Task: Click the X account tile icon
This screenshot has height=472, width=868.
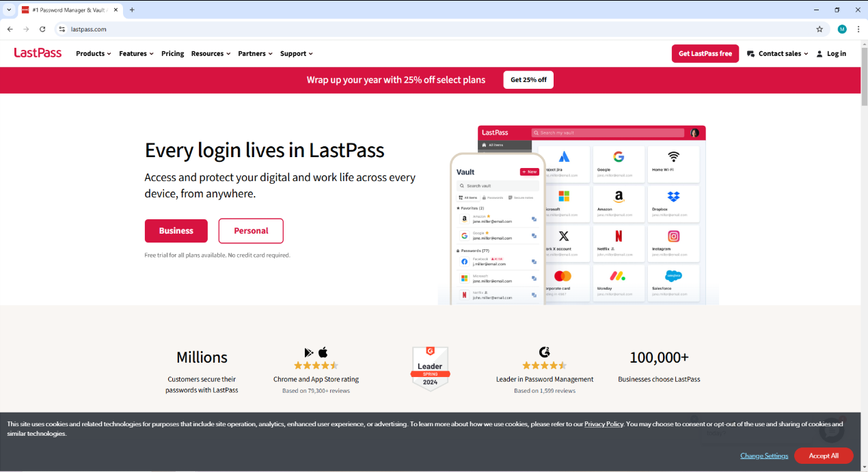Action: pyautogui.click(x=563, y=236)
